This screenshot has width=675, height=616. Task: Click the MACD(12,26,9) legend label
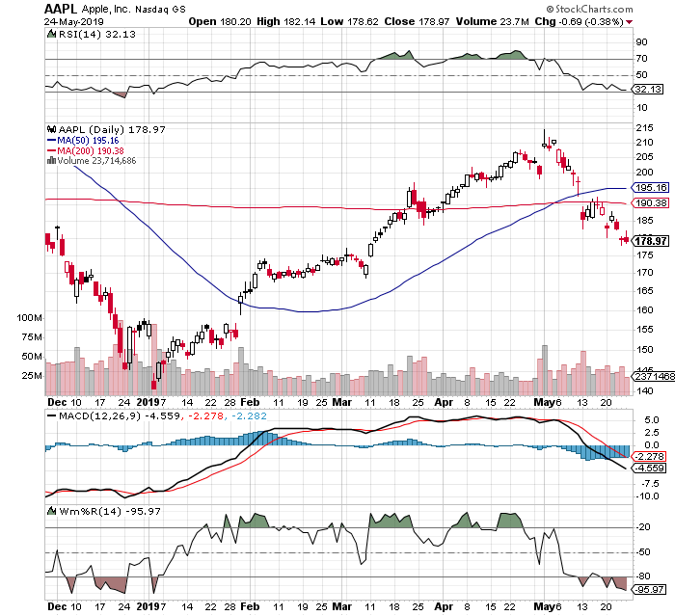99,416
